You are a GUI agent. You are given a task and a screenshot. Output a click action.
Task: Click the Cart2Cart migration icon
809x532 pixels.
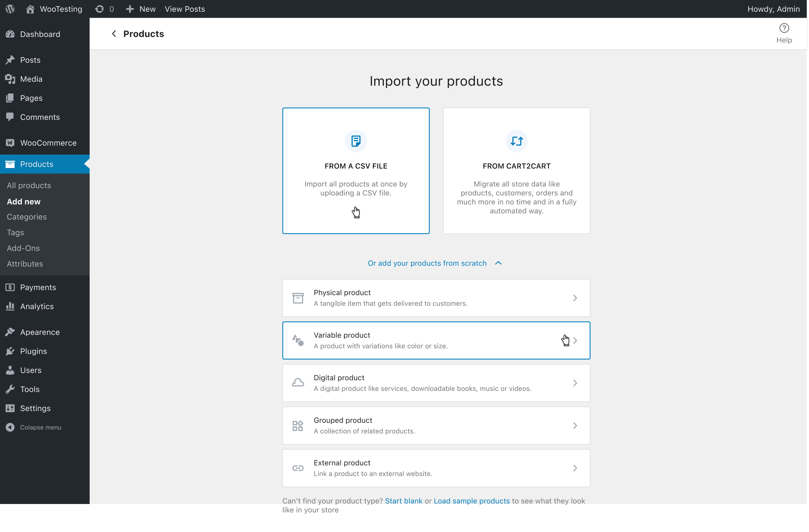(516, 141)
